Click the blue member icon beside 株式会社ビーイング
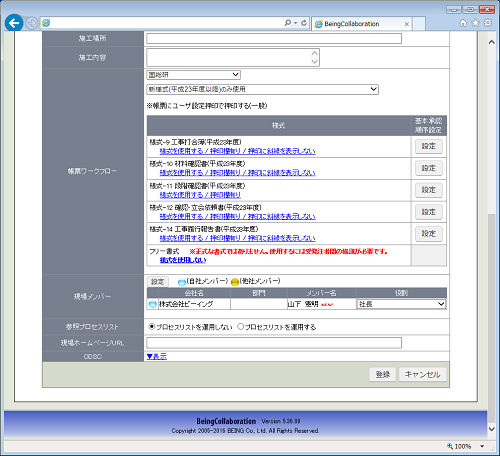Viewport: 500px width, 456px height. click(x=153, y=304)
